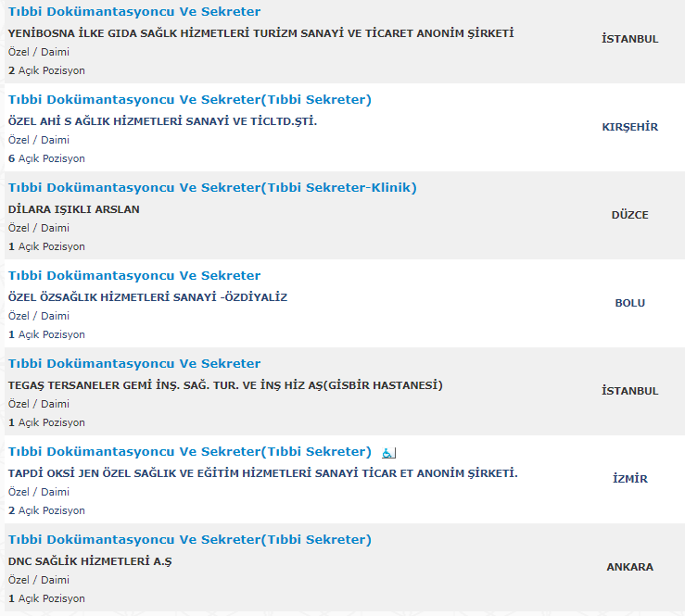Image resolution: width=685 pixels, height=616 pixels.
Task: Click the YENİBOSNA İLKE GIDA company name
Action: 260,33
